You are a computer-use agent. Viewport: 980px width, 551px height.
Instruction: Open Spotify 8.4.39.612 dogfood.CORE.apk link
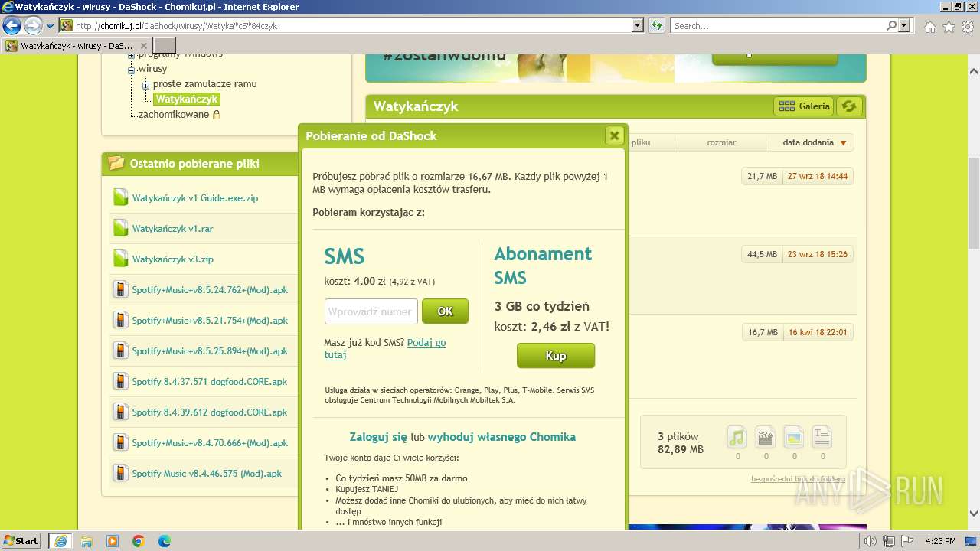click(210, 412)
